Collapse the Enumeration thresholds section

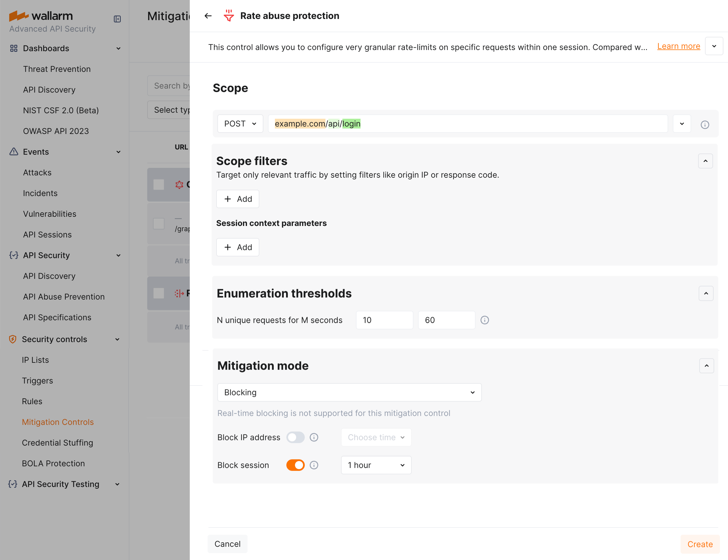click(x=706, y=293)
